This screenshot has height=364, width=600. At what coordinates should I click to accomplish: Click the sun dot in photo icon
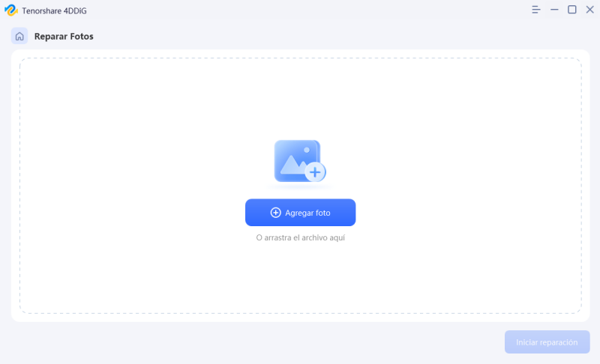pos(307,150)
